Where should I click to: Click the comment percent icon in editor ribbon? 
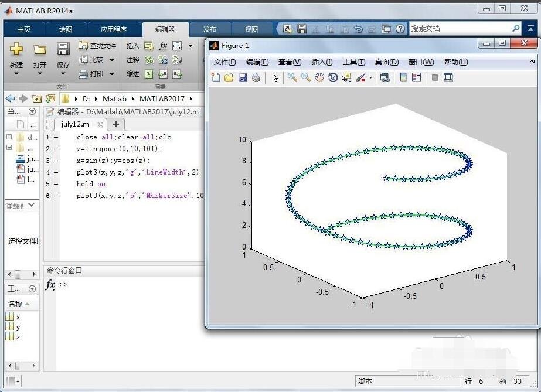tap(149, 60)
